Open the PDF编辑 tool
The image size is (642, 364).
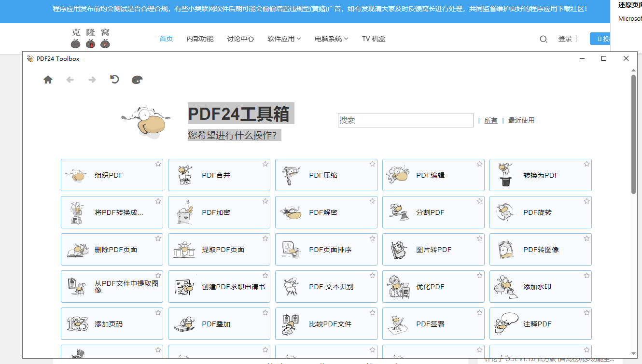pyautogui.click(x=433, y=175)
